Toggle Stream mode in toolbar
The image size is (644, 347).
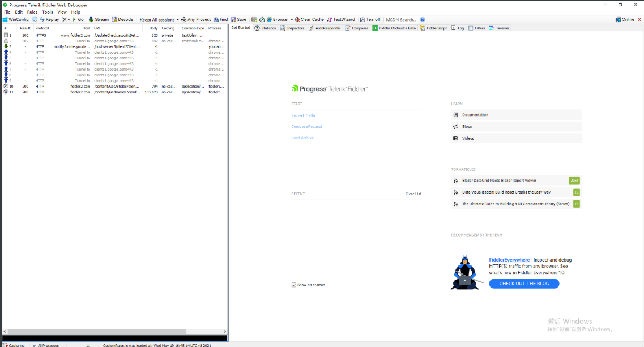pyautogui.click(x=99, y=19)
